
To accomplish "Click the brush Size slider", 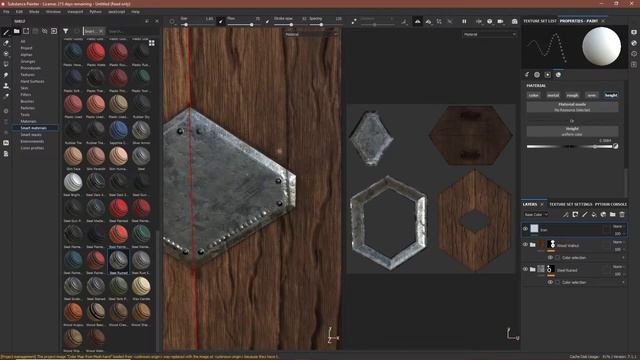I will pos(197,25).
